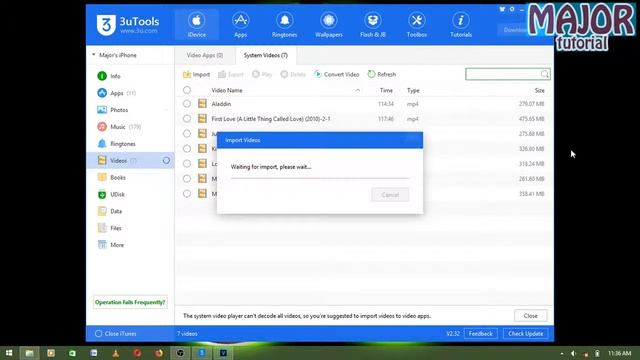Click Convert Video in the toolbar
This screenshot has height=360, width=640.
(337, 74)
